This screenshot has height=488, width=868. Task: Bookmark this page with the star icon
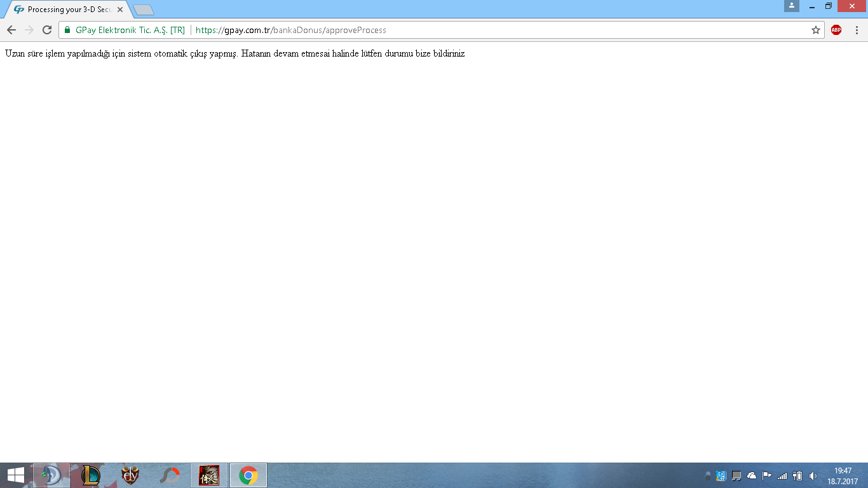(816, 30)
